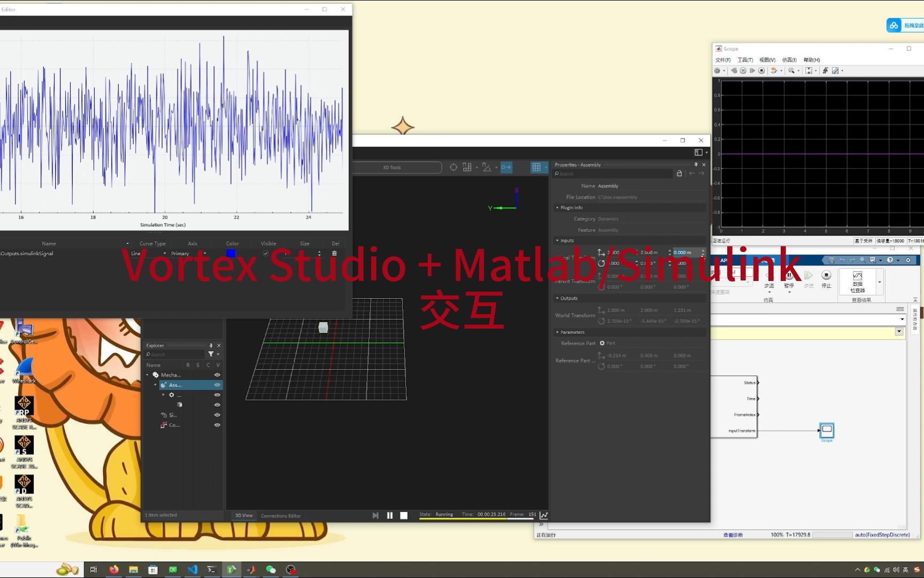Open the 文件(F) menu in Scope window

pyautogui.click(x=723, y=60)
